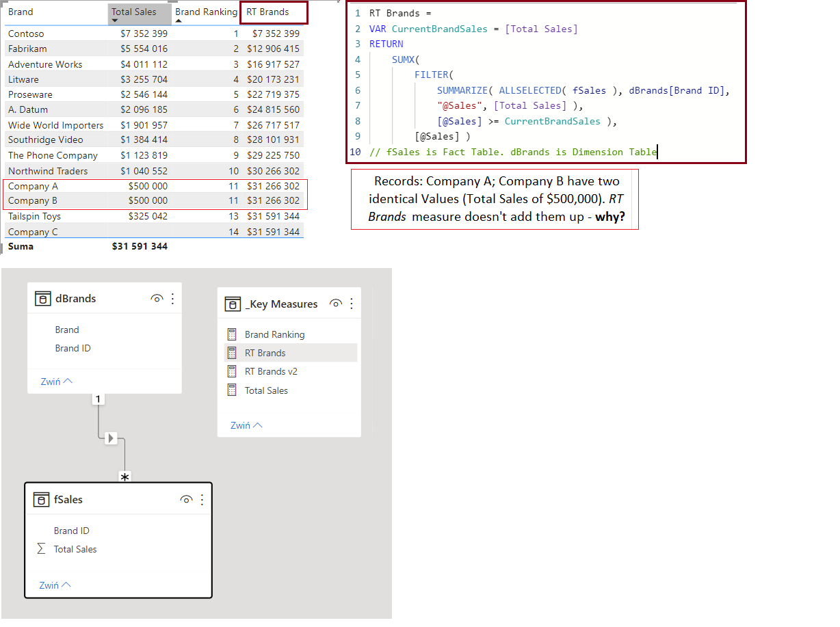Viewport: 840px width, 627px height.
Task: Click the $7 352 399 Total Sales cell
Action: [144, 34]
